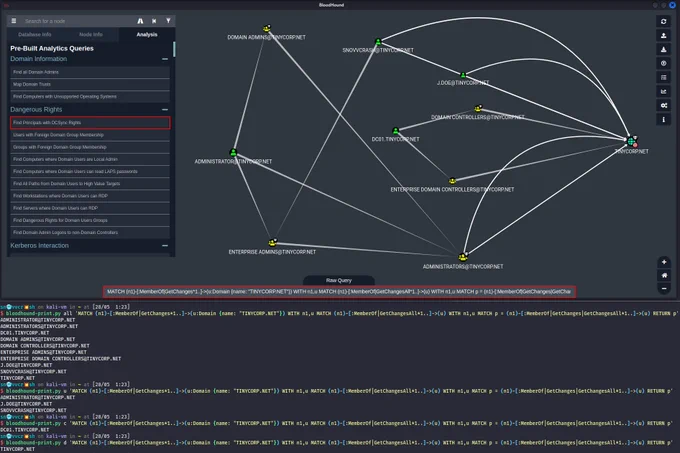680x453 pixels.
Task: Switch to the Analysis tab
Action: [x=147, y=34]
